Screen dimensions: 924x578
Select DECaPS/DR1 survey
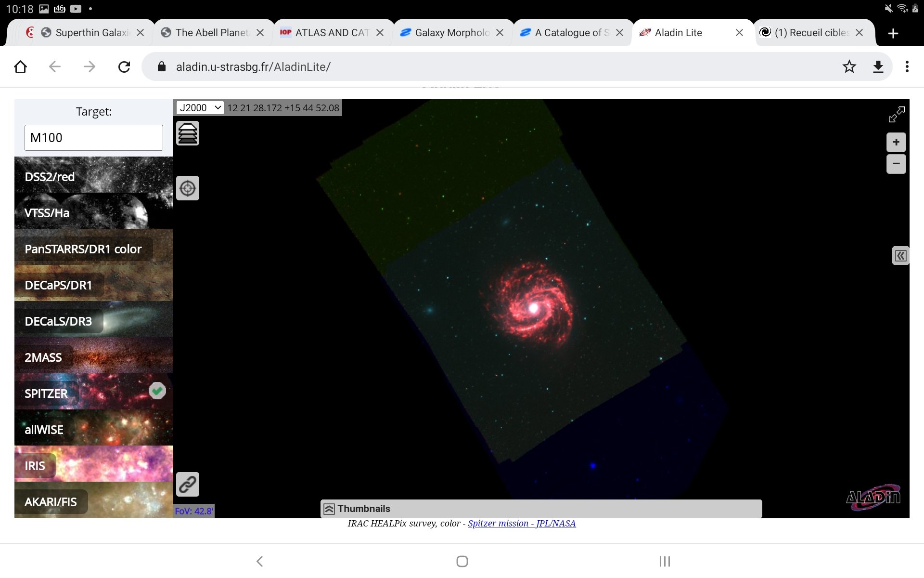[x=94, y=283]
